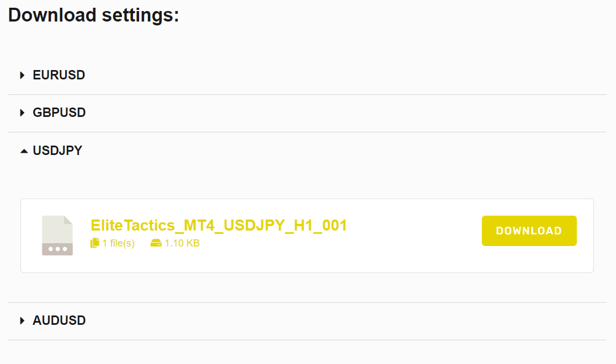Click the grey document file icon

coord(57,229)
